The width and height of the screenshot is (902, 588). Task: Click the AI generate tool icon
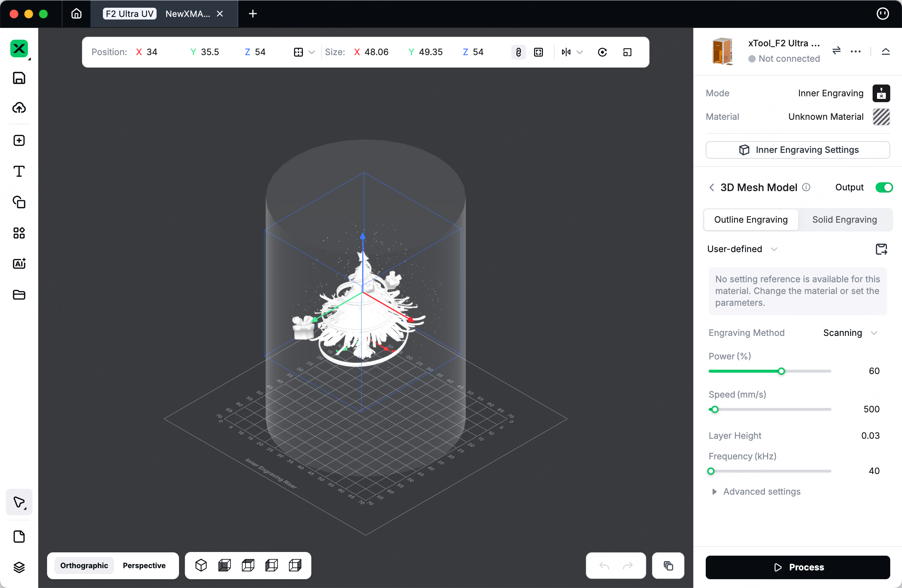pos(19,264)
